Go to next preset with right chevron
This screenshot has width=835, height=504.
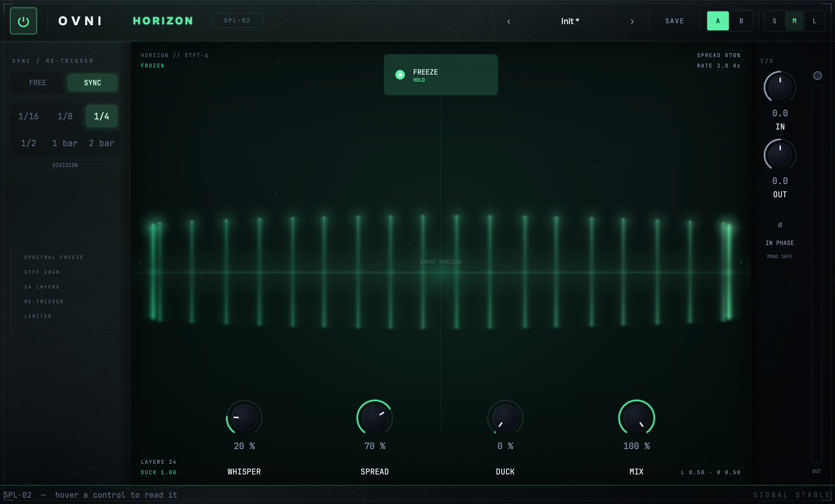tap(632, 21)
